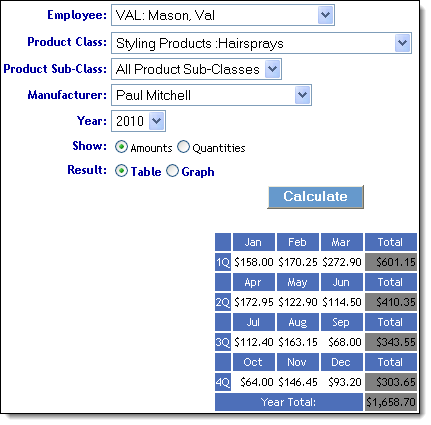Open the Year dropdown set to 2010
The image size is (431, 425).
[156, 121]
